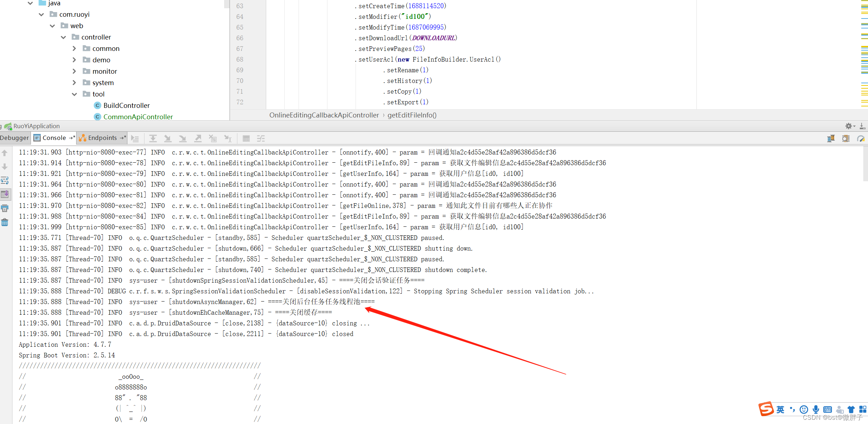Click the hide tool window icon
Image resolution: width=868 pixels, height=424 pixels.
click(x=862, y=126)
